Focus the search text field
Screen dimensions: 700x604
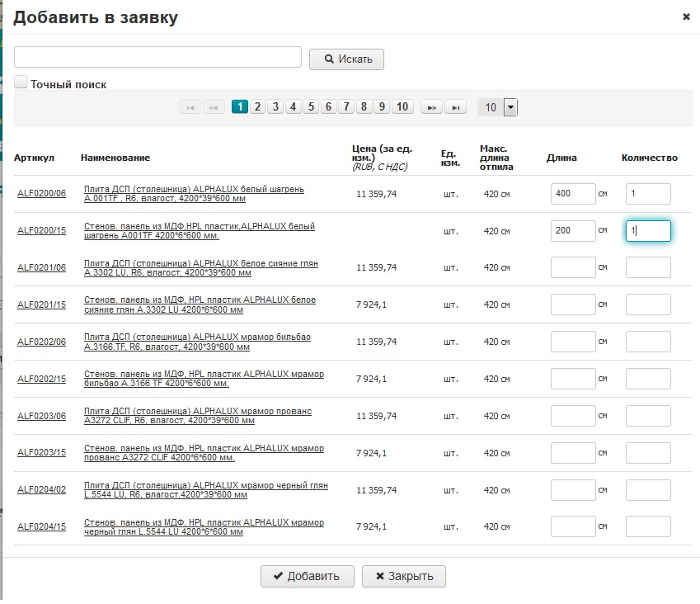click(x=157, y=57)
